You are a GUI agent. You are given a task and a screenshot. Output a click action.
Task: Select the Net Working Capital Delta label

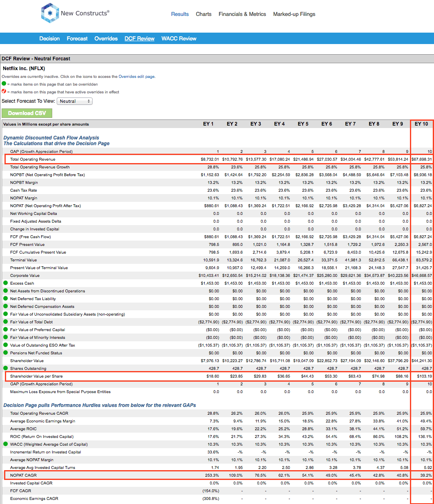(x=33, y=213)
